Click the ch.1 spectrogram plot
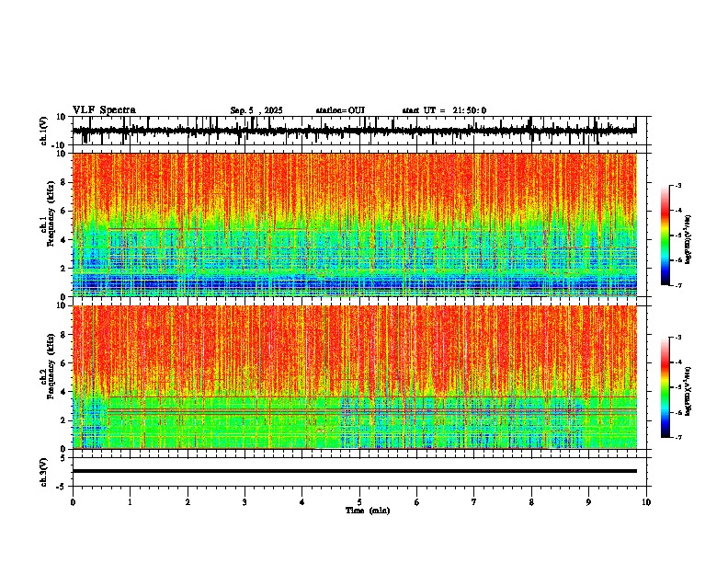728x563 pixels. pyautogui.click(x=354, y=224)
